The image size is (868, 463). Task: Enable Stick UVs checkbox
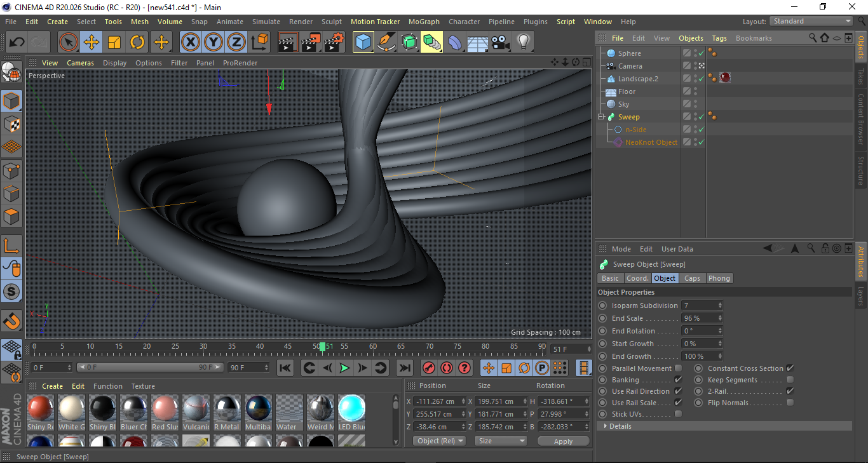coord(678,414)
